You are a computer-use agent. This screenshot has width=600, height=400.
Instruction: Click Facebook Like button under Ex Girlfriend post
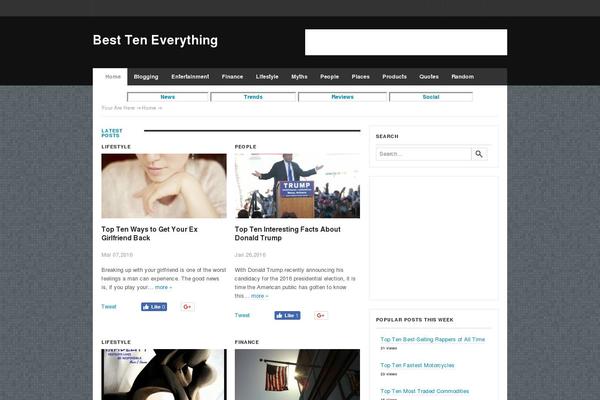coord(154,307)
